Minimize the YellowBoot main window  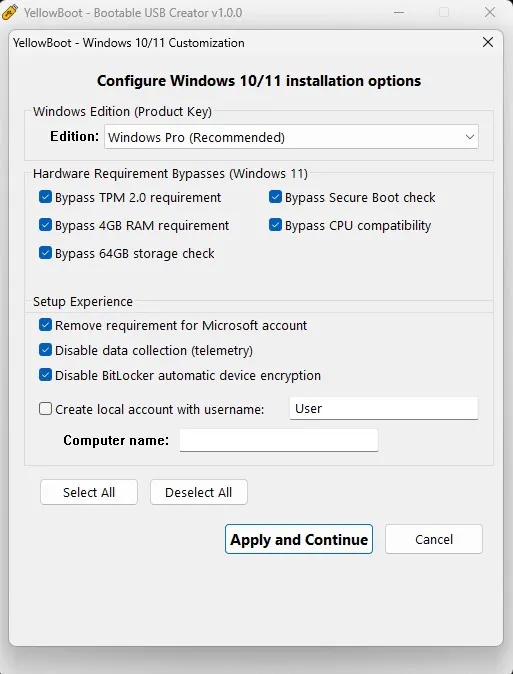coord(399,12)
